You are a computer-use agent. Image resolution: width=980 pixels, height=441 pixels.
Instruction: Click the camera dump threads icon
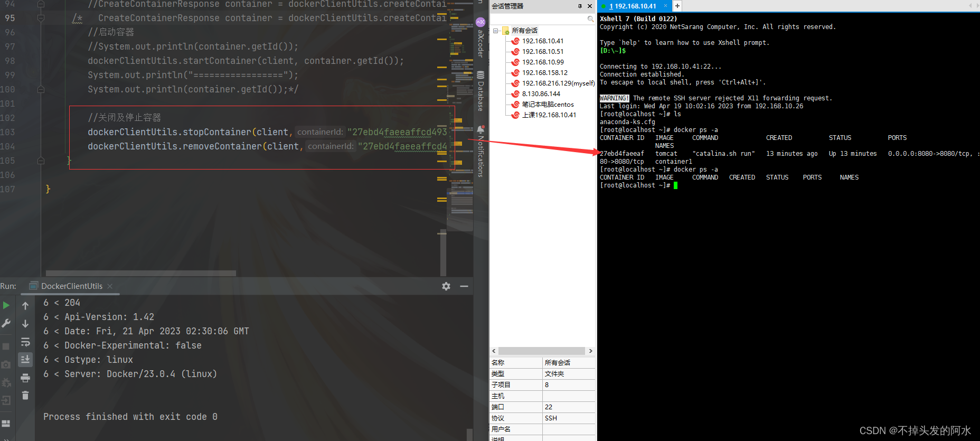tap(6, 364)
